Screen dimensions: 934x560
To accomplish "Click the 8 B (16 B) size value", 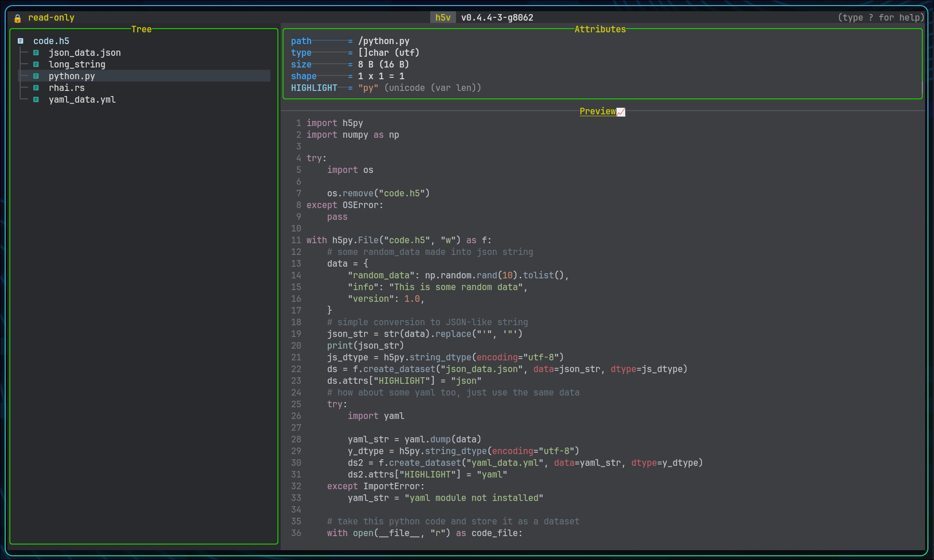I will [384, 64].
